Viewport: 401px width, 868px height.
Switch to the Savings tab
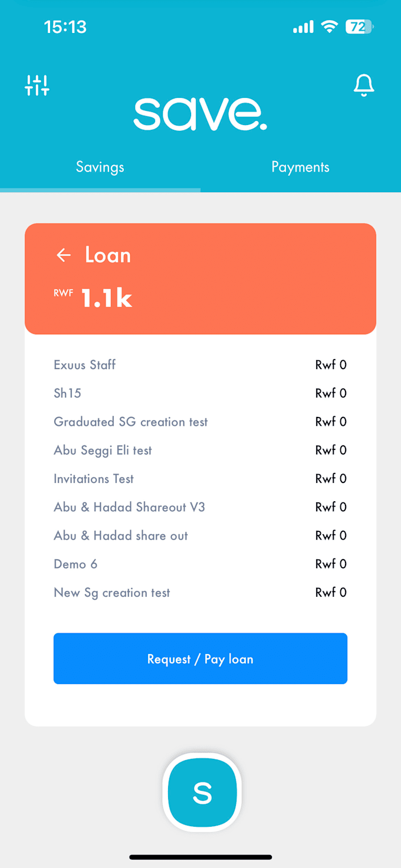[100, 167]
